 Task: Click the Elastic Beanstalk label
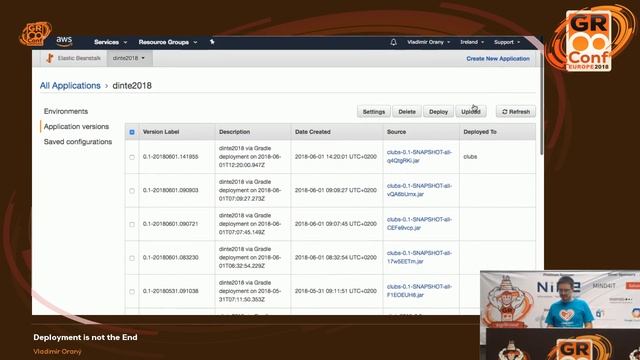79,58
